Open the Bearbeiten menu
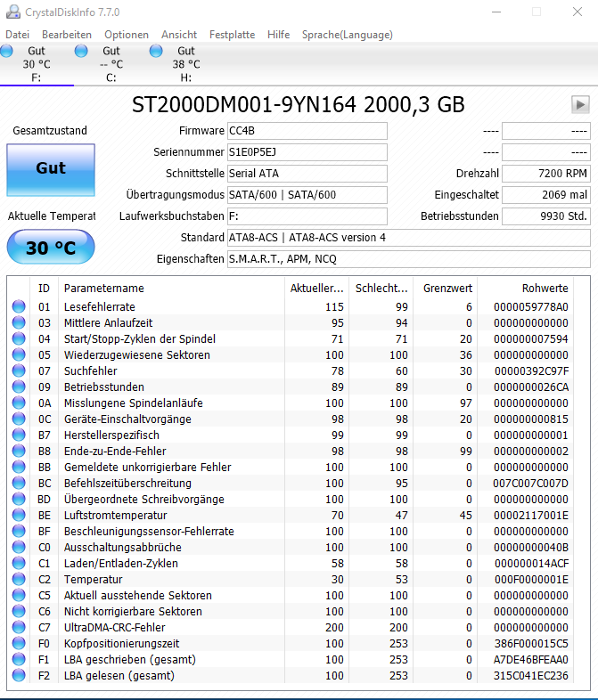598x700 pixels. pos(67,35)
